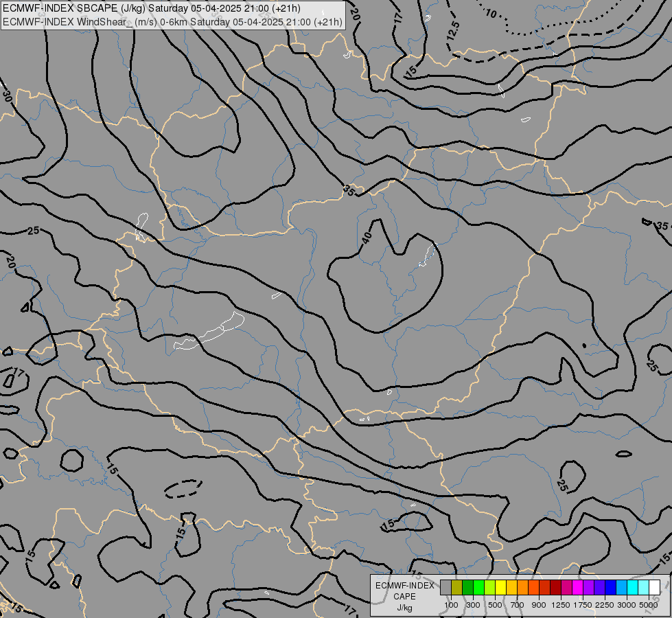Select the orange swatch after the 700 tick
This screenshot has width=672, height=618.
click(522, 587)
